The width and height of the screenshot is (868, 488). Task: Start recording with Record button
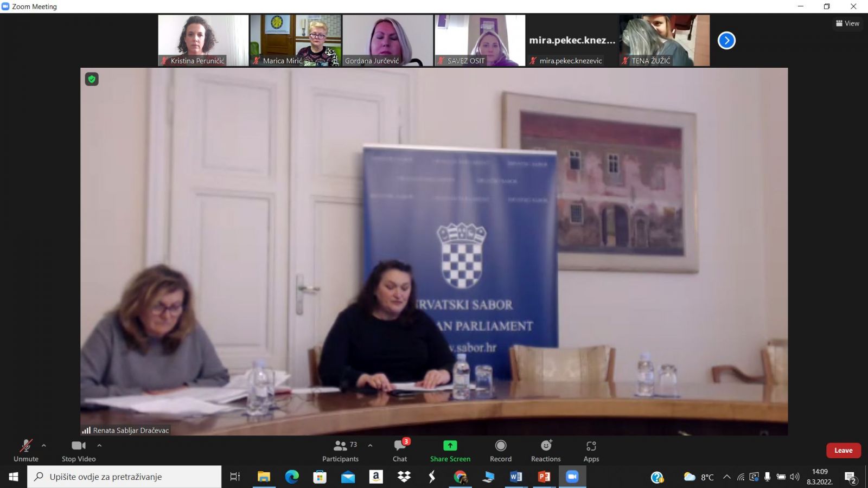click(501, 451)
